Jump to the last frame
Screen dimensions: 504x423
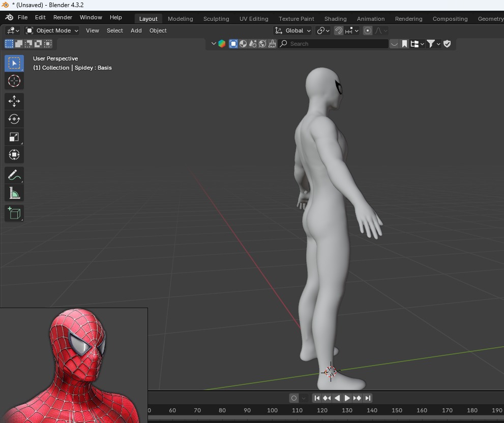(368, 398)
